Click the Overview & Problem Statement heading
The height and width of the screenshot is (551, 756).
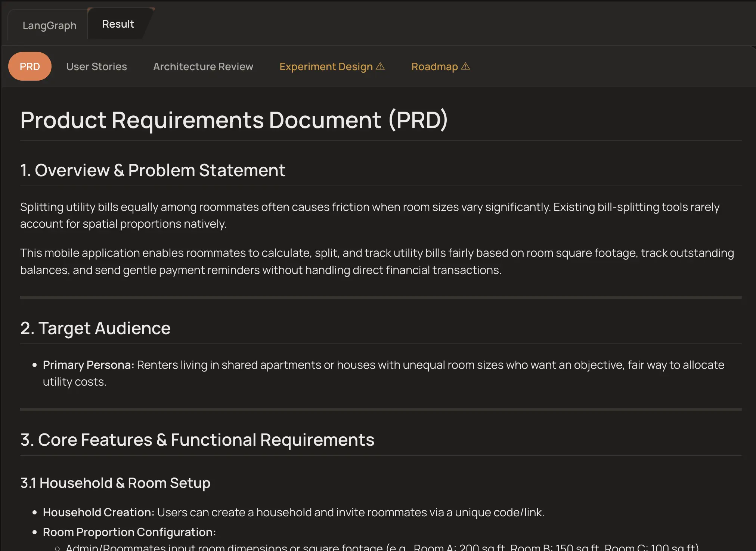153,170
